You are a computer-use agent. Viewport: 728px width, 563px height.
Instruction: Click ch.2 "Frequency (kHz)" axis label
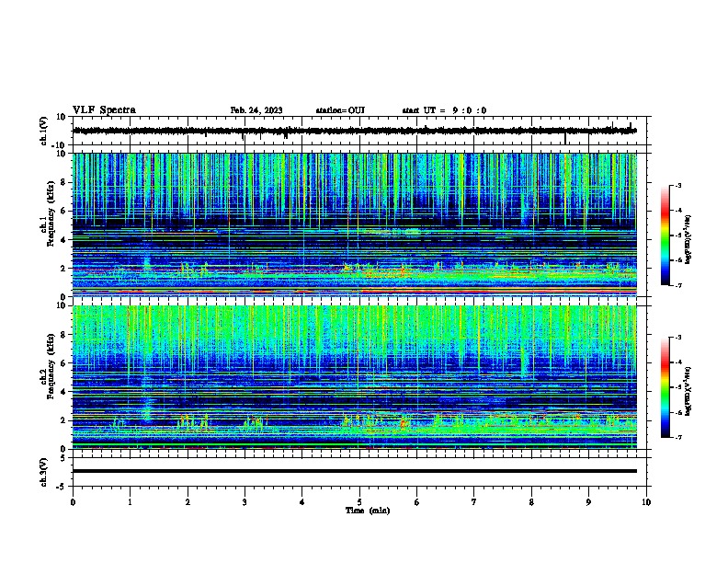click(x=51, y=366)
